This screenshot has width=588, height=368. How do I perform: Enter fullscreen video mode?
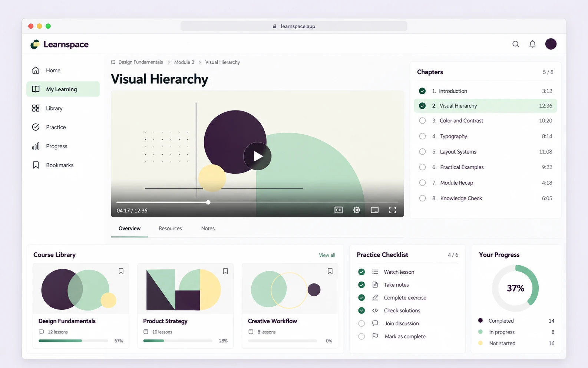click(x=393, y=210)
